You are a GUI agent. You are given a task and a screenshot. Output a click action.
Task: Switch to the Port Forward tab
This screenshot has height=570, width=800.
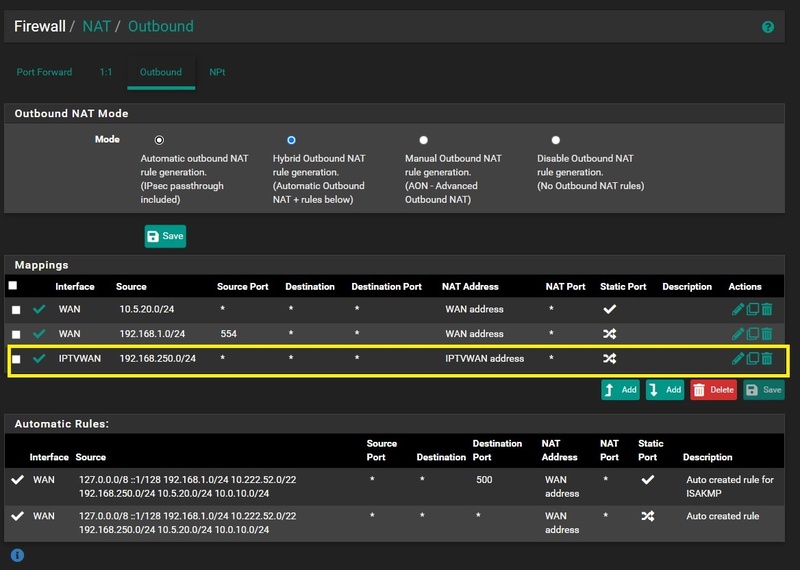coord(44,72)
